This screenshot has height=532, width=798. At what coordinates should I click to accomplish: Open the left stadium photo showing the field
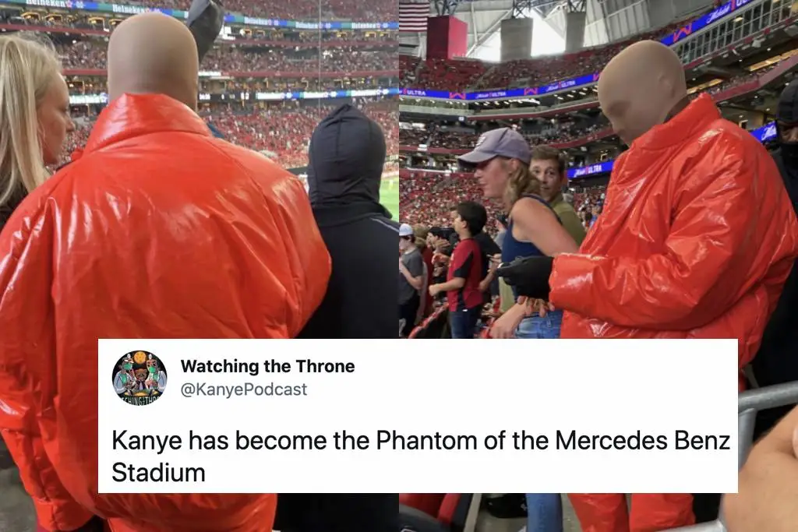click(x=199, y=169)
